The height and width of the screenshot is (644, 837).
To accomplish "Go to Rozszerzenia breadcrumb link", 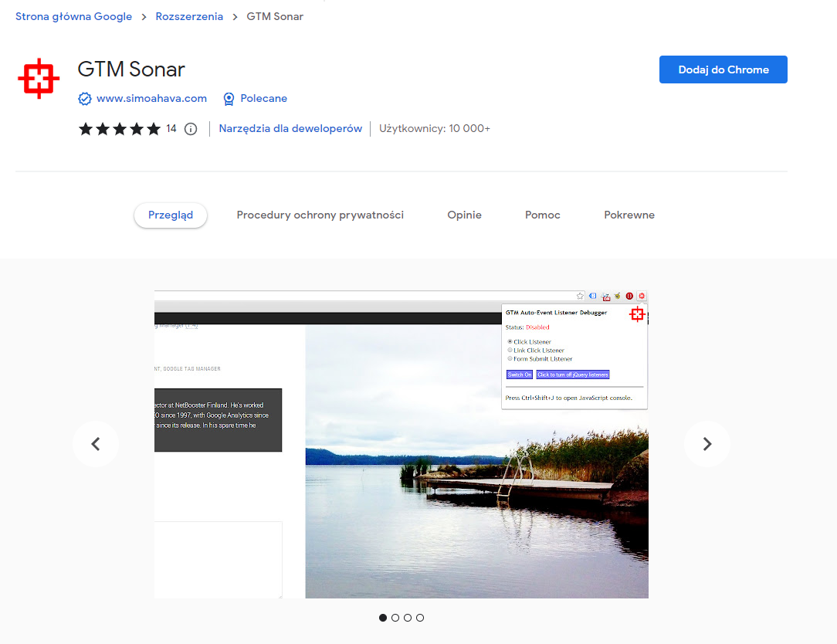I will (189, 16).
